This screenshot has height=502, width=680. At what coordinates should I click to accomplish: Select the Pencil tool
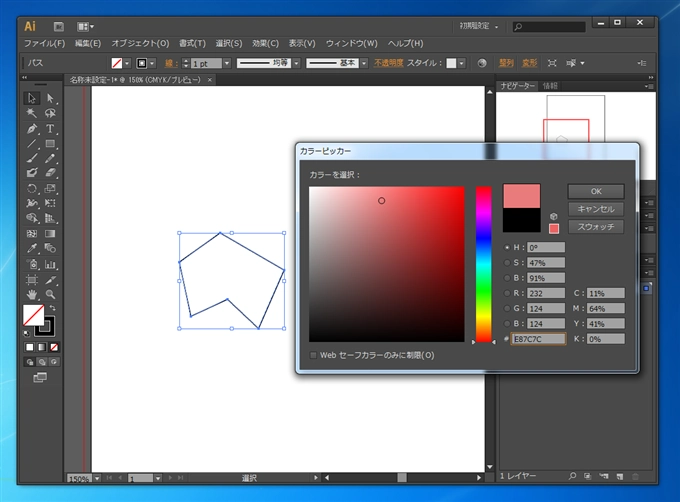pos(50,158)
